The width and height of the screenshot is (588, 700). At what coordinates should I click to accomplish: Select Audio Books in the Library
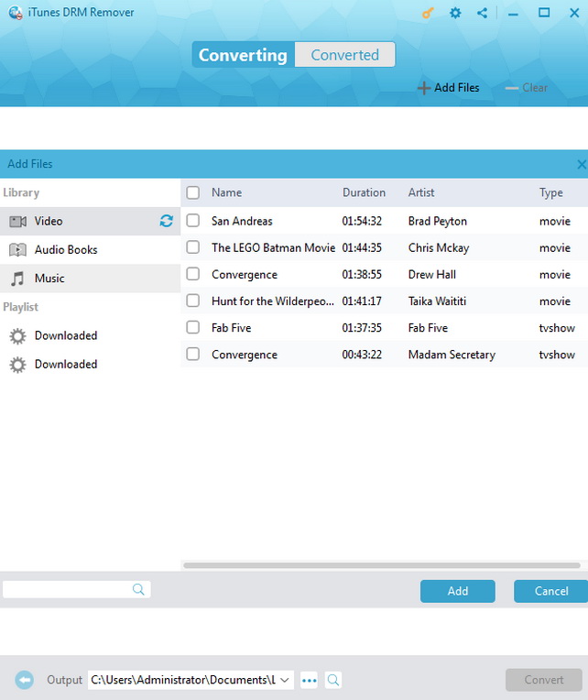click(x=66, y=249)
